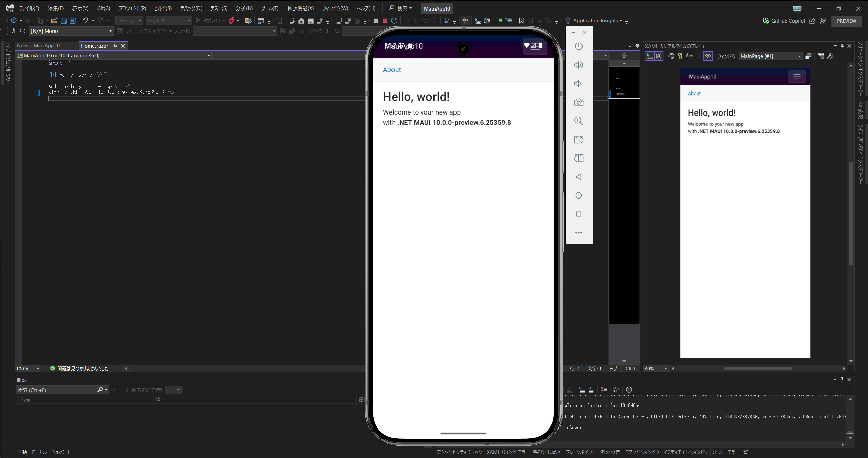Open the Autos search options dropdown

coord(106,390)
